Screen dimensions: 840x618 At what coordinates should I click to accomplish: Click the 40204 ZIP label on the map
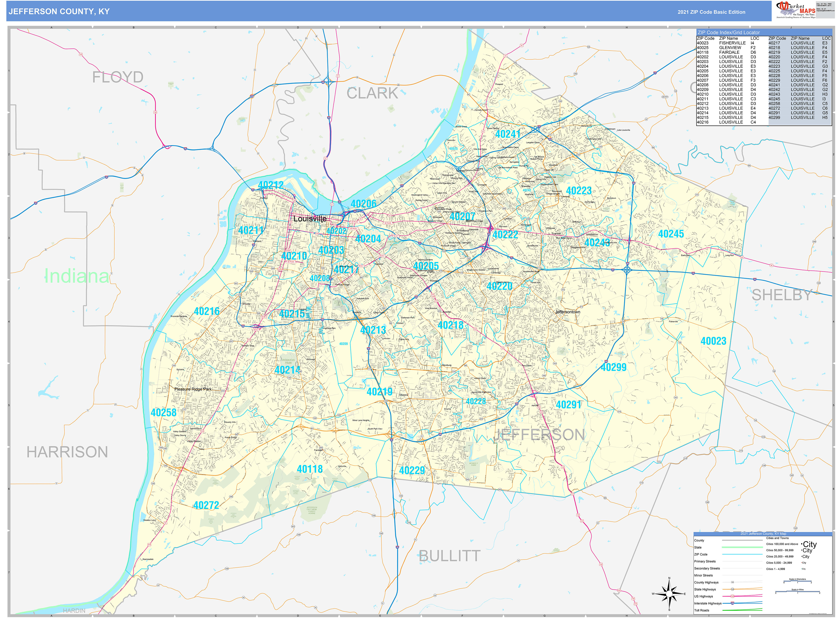pos(368,239)
